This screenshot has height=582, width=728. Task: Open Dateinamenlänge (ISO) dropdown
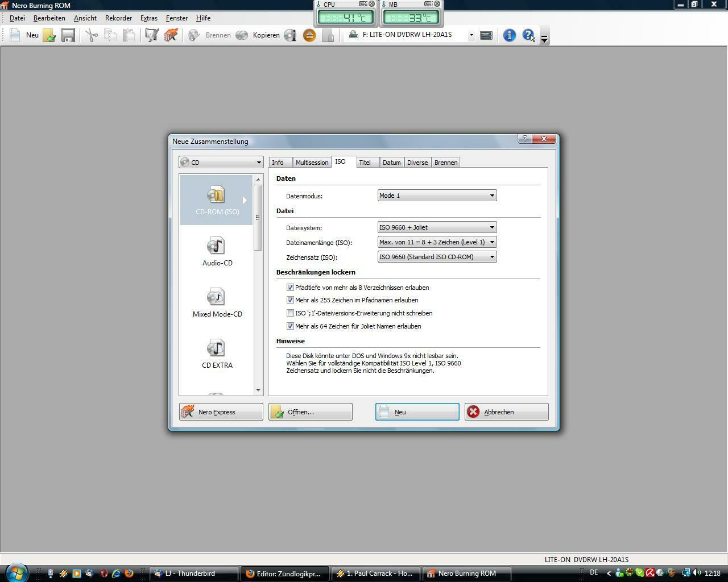pos(437,242)
